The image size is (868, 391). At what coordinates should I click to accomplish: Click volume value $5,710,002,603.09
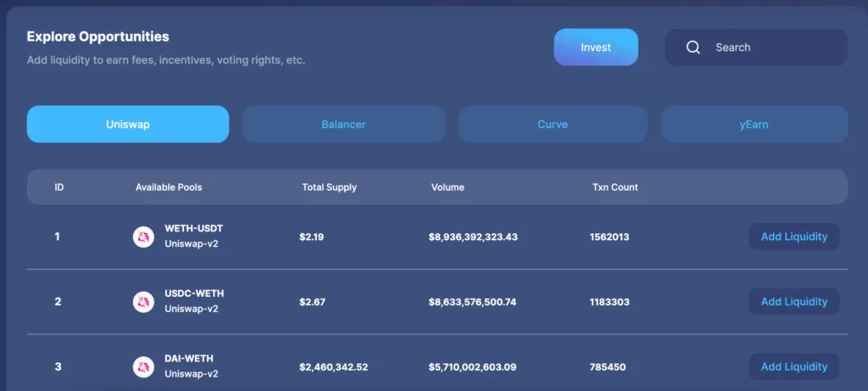point(472,367)
